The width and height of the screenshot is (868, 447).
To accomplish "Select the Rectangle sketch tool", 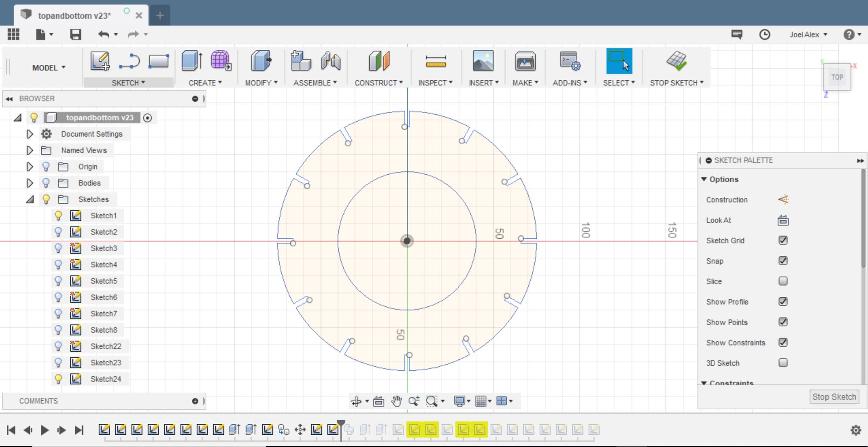I will [159, 61].
